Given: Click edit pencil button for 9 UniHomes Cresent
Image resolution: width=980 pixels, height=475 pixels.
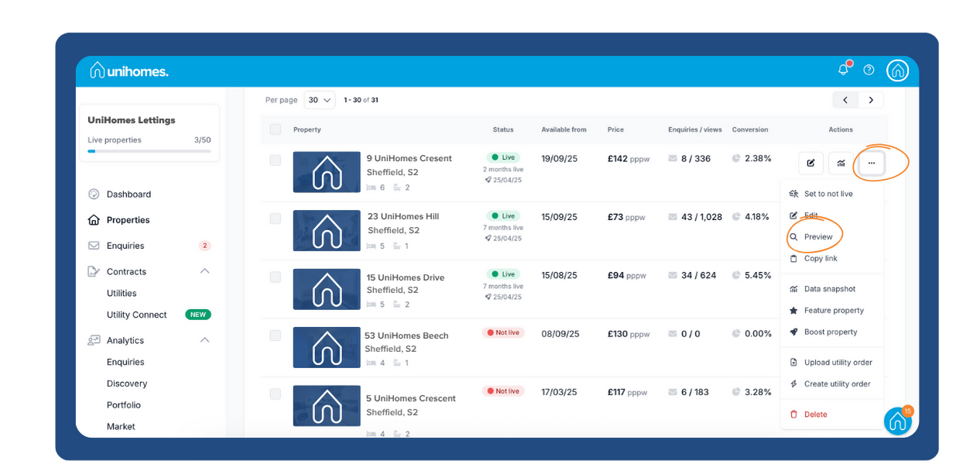Looking at the screenshot, I should pos(810,163).
